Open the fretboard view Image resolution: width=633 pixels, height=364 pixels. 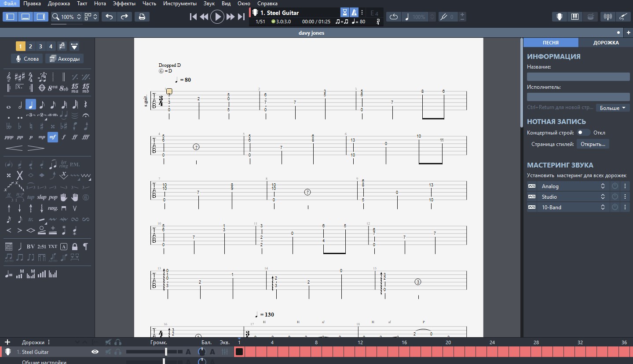(560, 17)
